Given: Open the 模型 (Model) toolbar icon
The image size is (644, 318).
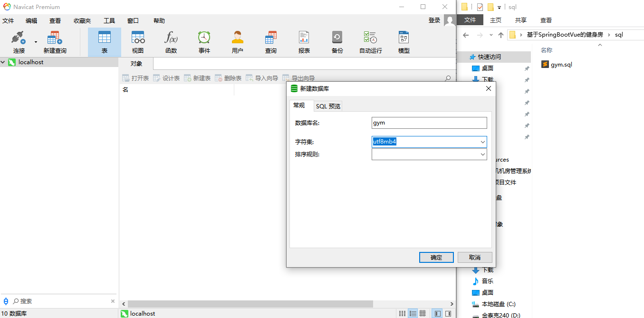Looking at the screenshot, I should point(404,42).
